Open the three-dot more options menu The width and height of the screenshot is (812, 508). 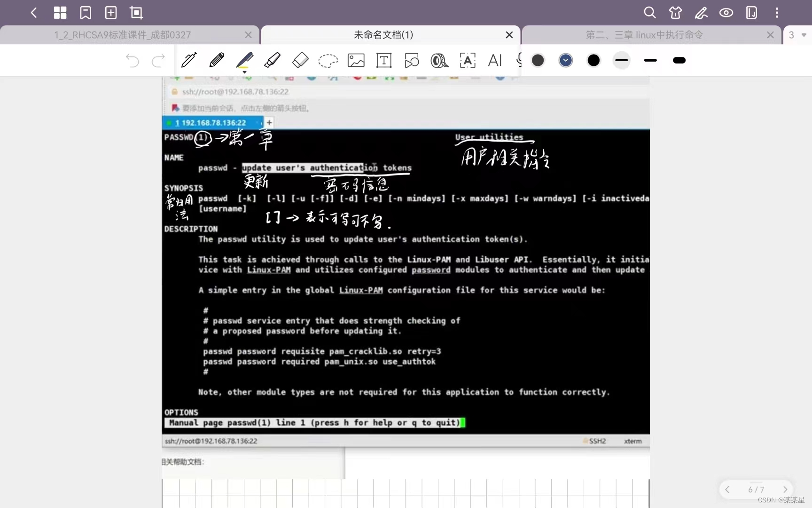pyautogui.click(x=777, y=13)
